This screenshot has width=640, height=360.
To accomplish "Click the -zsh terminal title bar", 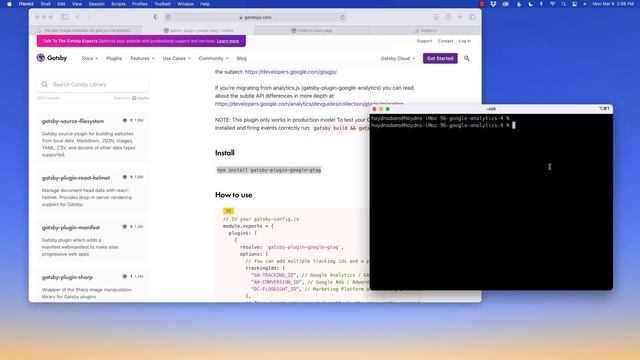I will [491, 109].
